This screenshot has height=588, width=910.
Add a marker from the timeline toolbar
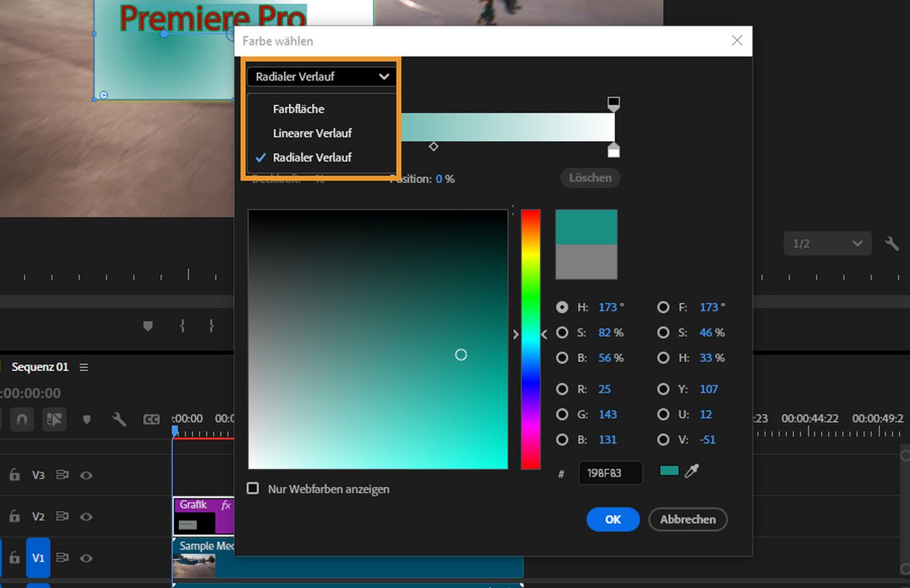pyautogui.click(x=86, y=419)
